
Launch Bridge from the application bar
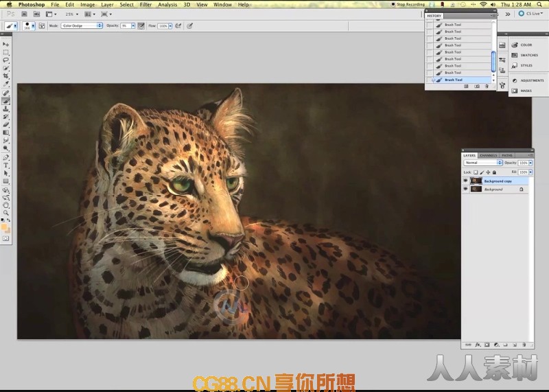point(24,14)
